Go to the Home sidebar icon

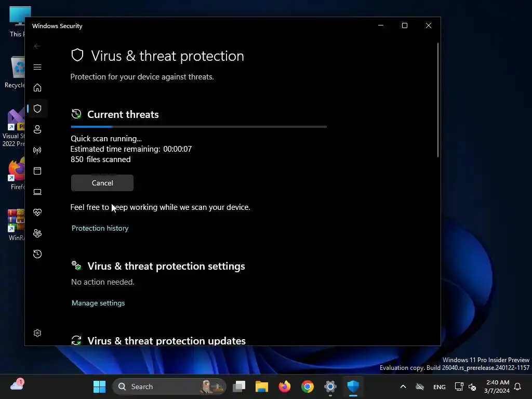point(37,88)
